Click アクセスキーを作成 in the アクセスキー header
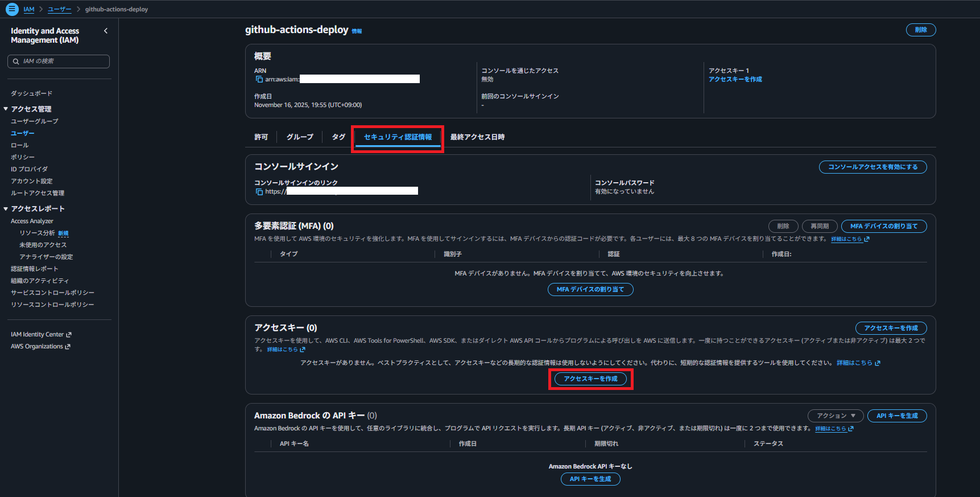980x497 pixels. pos(891,328)
